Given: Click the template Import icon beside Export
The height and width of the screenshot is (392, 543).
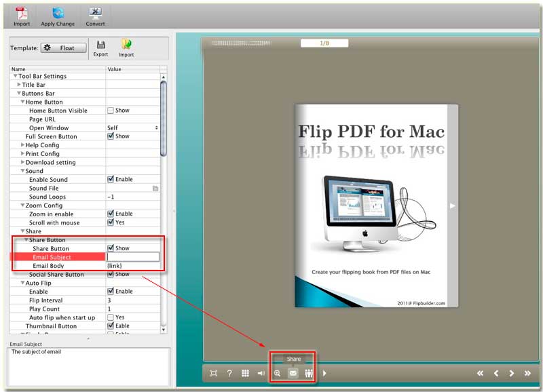Looking at the screenshot, I should click(x=126, y=44).
